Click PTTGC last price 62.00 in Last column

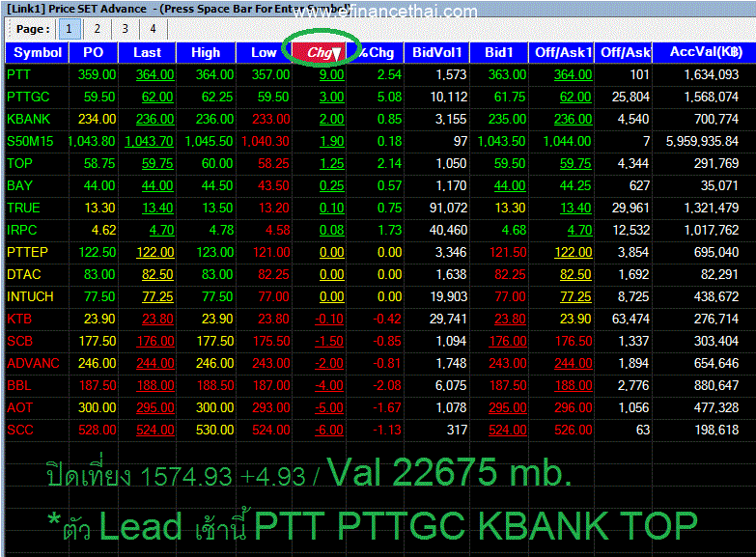tap(157, 97)
